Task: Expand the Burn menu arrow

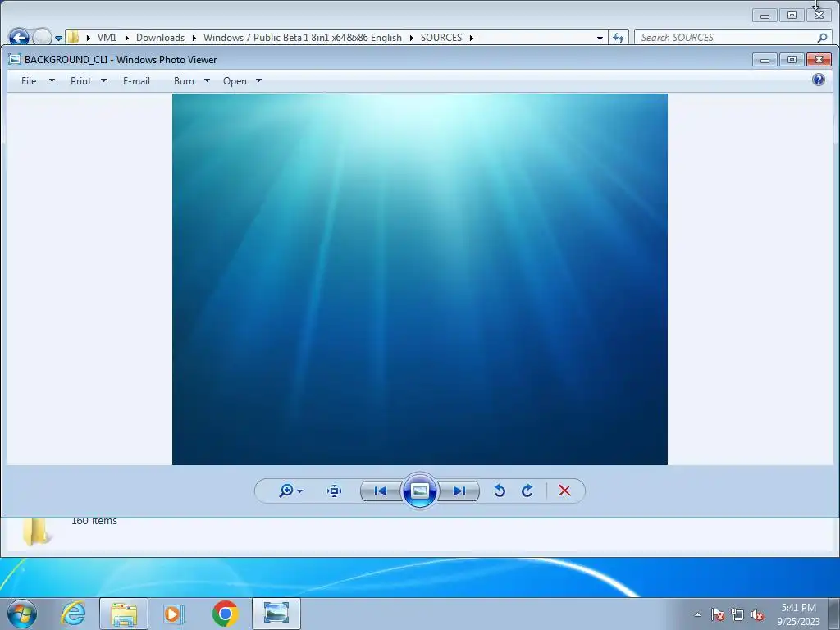Action: coord(207,81)
